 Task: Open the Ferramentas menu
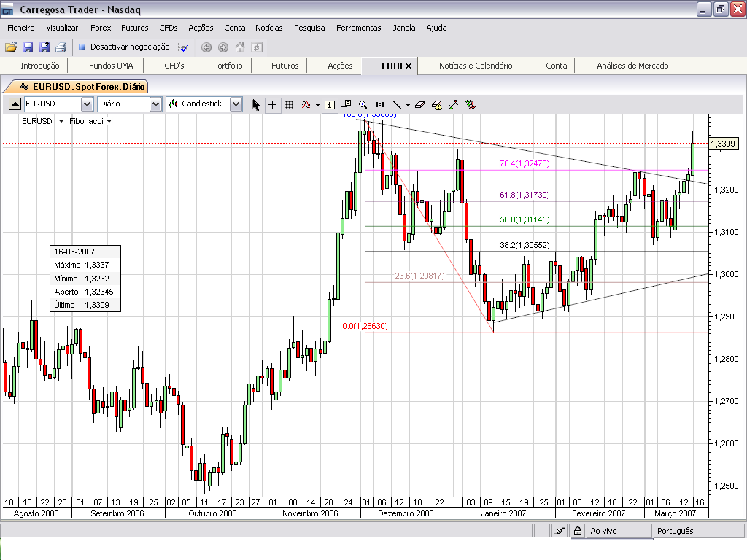(x=359, y=28)
